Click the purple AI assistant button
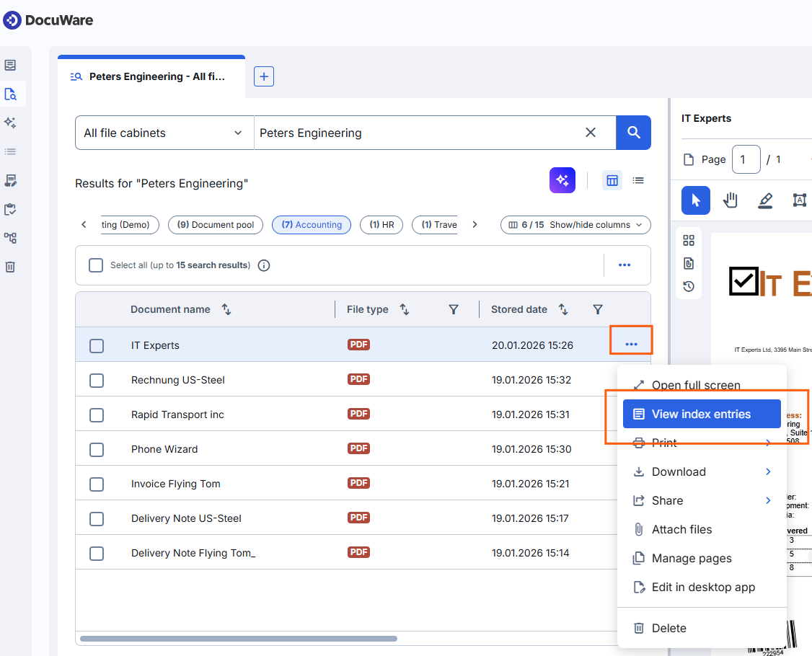The width and height of the screenshot is (812, 656). pyautogui.click(x=562, y=180)
